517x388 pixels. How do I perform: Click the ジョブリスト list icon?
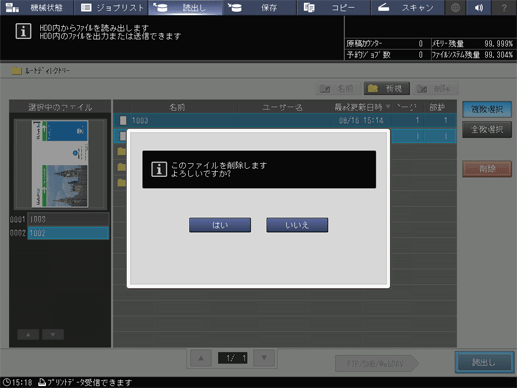[x=86, y=7]
